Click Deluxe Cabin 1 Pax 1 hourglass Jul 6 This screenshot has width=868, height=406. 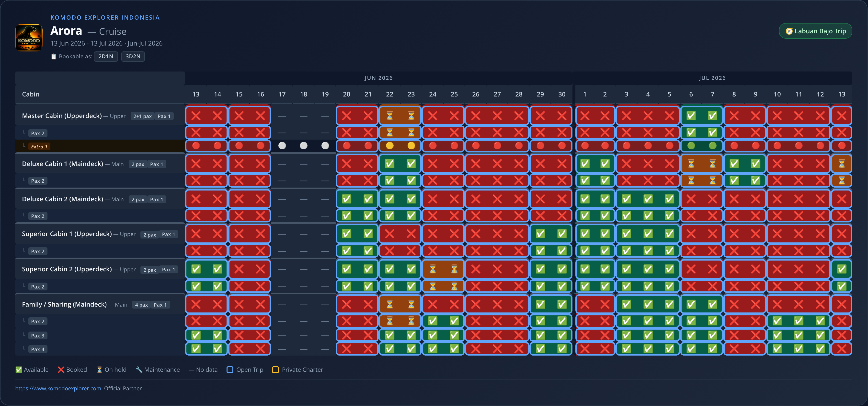691,164
